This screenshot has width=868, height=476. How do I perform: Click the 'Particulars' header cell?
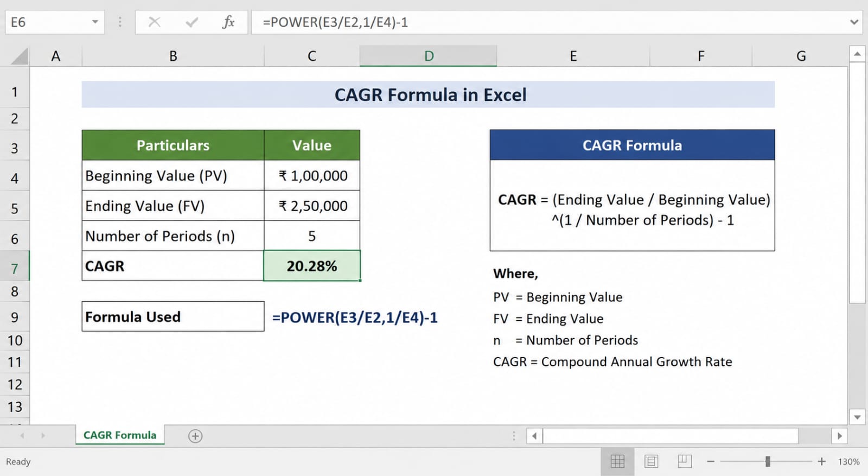click(x=173, y=145)
